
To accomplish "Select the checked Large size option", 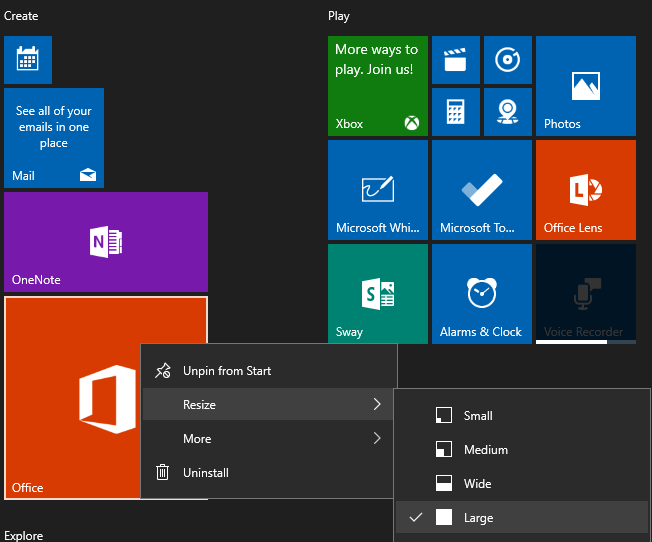I will [522, 517].
